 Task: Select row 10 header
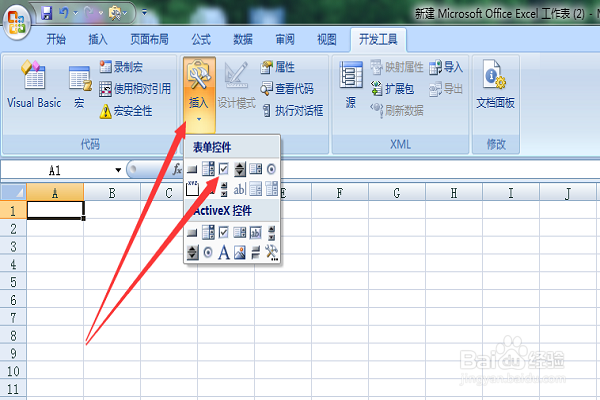coord(13,371)
